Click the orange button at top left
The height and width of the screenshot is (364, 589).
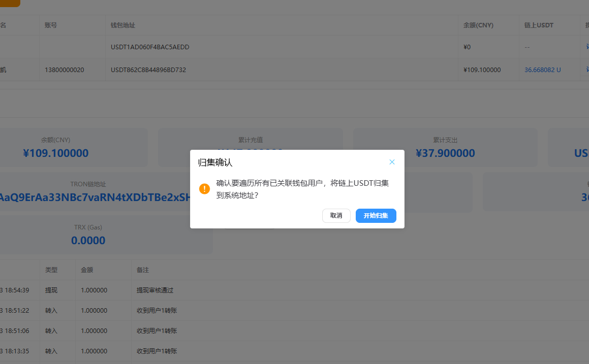point(10,3)
